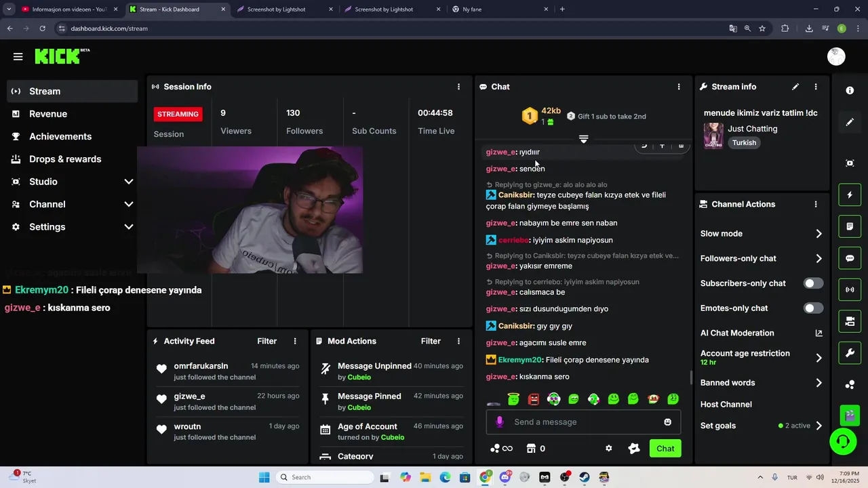Click the user avatar in top-right corner
Image resolution: width=868 pixels, height=488 pixels.
tap(836, 57)
